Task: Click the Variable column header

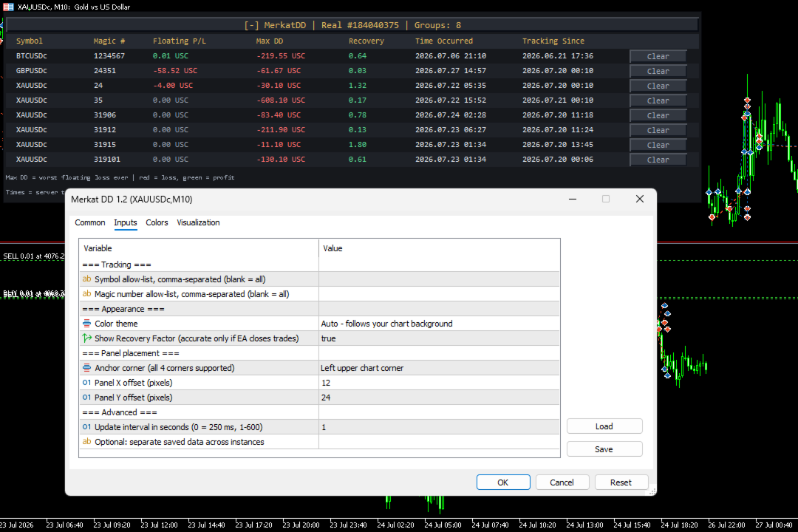Action: pyautogui.click(x=199, y=248)
